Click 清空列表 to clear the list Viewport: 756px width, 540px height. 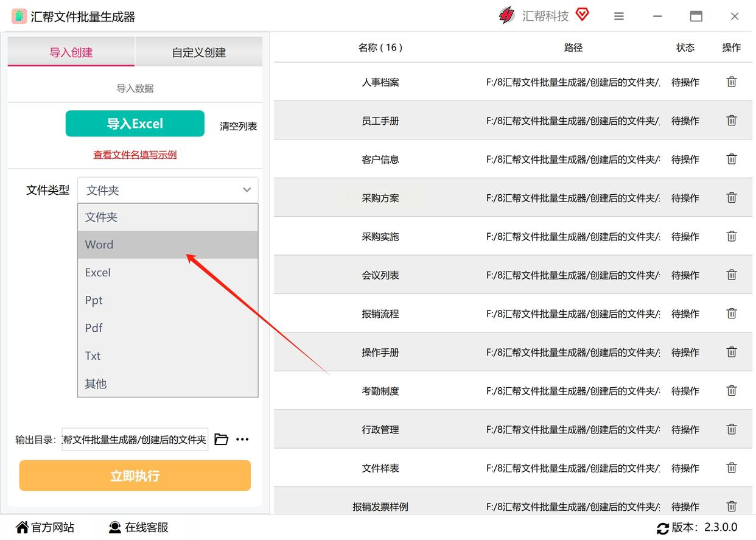(x=239, y=126)
